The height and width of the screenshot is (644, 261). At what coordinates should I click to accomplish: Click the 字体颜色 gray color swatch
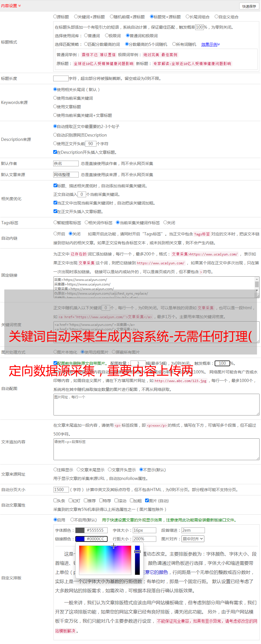80,530
